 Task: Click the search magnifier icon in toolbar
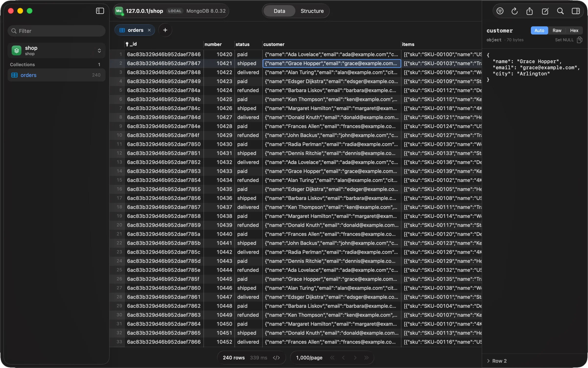(560, 11)
